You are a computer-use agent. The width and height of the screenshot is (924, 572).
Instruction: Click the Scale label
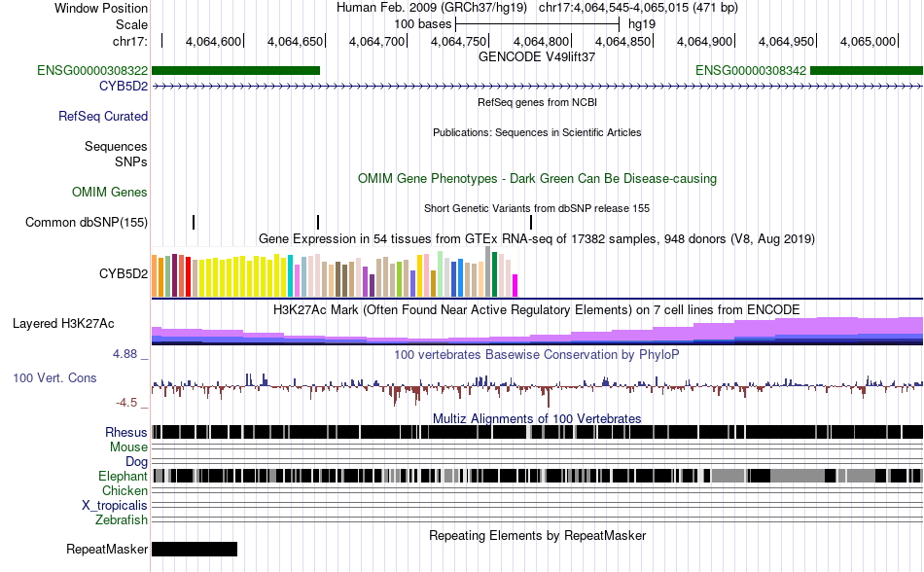132,24
